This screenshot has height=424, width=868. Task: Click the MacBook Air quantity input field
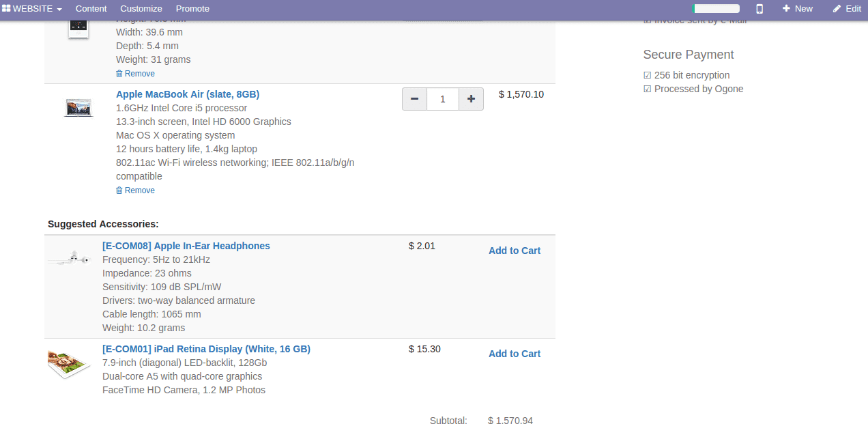pos(443,99)
